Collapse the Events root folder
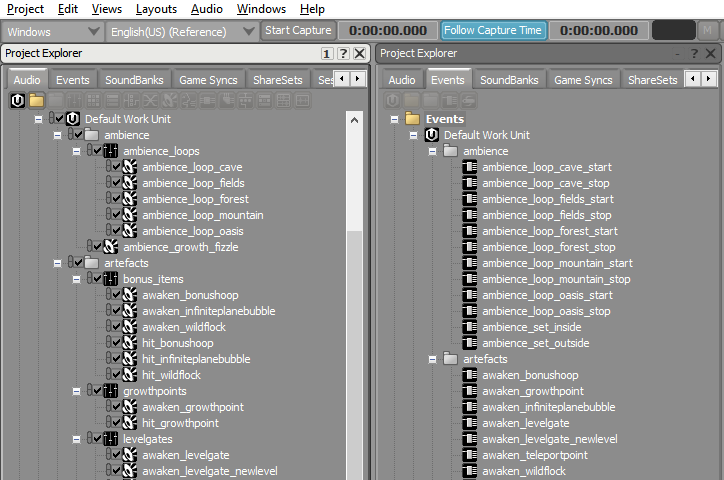Viewport: 724px width, 480px height. 394,120
